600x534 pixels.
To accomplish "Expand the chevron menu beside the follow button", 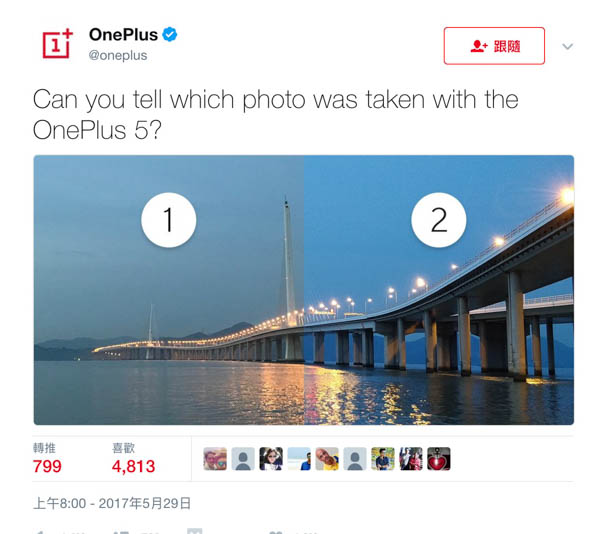I will 568,46.
